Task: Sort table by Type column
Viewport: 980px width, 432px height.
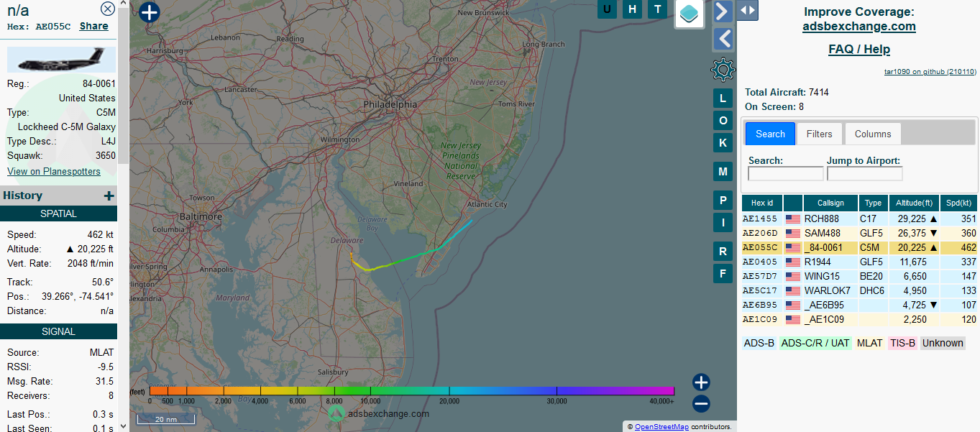Action: coord(873,203)
